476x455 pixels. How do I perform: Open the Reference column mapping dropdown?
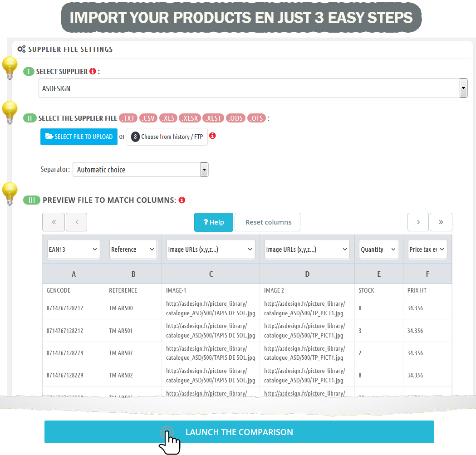(133, 250)
